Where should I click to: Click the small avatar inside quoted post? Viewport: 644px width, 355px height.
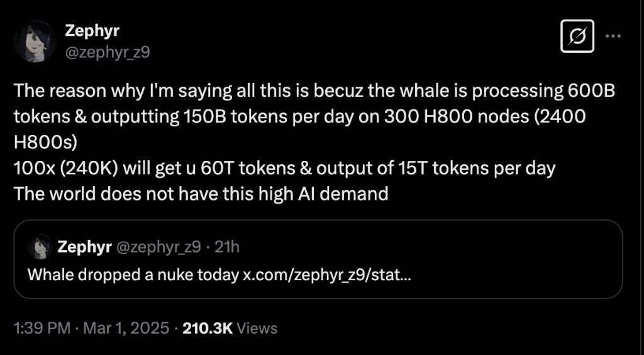(39, 247)
